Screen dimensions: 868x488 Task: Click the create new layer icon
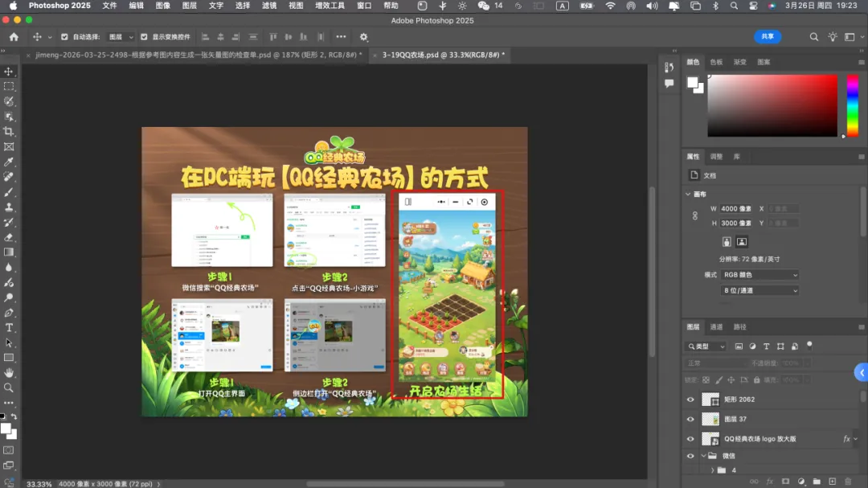tap(832, 481)
